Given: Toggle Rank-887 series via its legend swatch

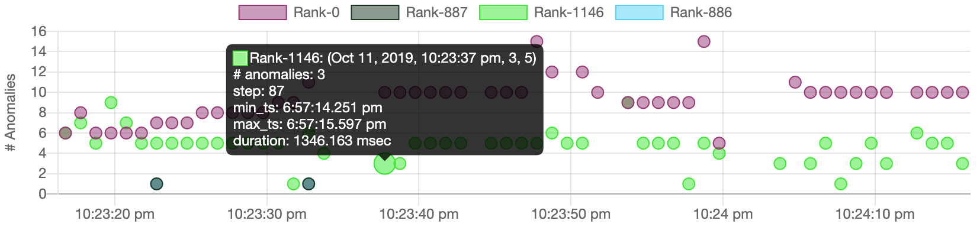Looking at the screenshot, I should 375,12.
